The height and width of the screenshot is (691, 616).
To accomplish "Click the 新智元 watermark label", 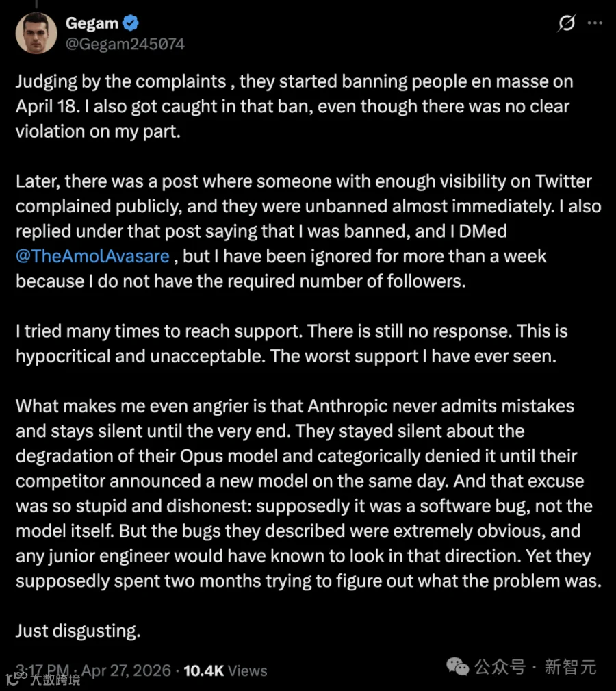I will coord(570,667).
